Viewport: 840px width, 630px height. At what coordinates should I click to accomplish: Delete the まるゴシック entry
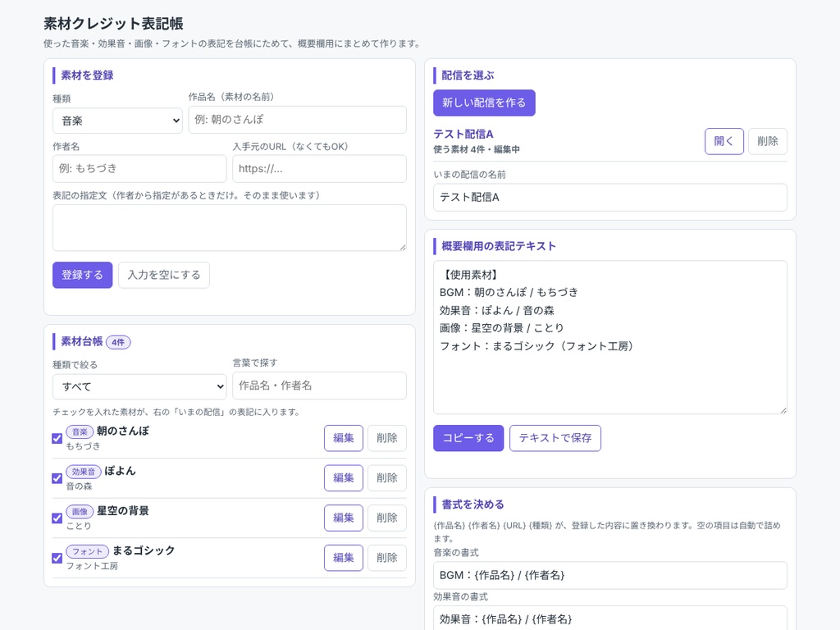click(387, 558)
